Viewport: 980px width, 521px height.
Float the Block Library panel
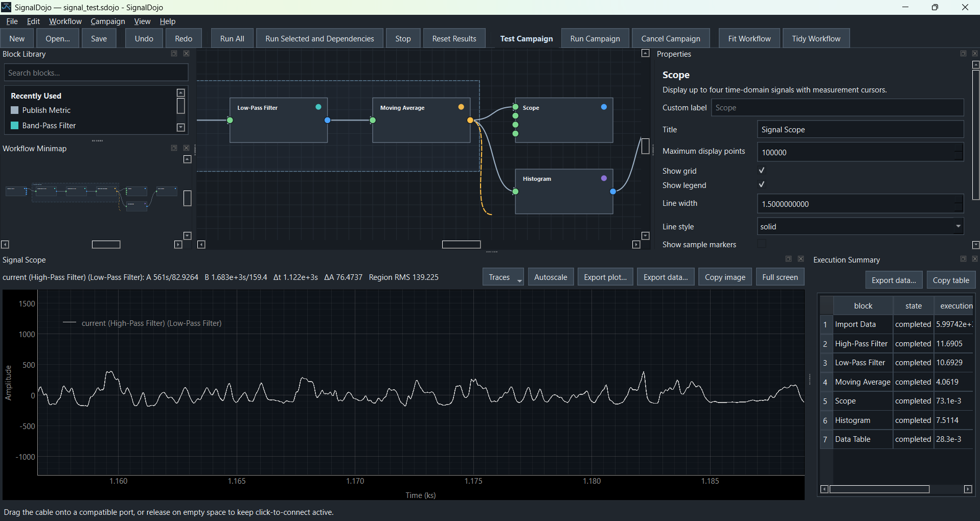pos(174,54)
